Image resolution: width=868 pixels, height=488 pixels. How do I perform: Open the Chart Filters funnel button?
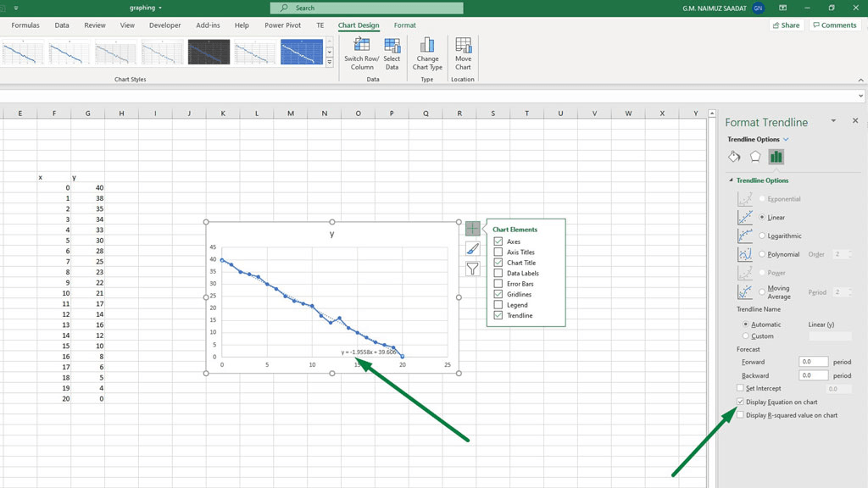pos(472,269)
